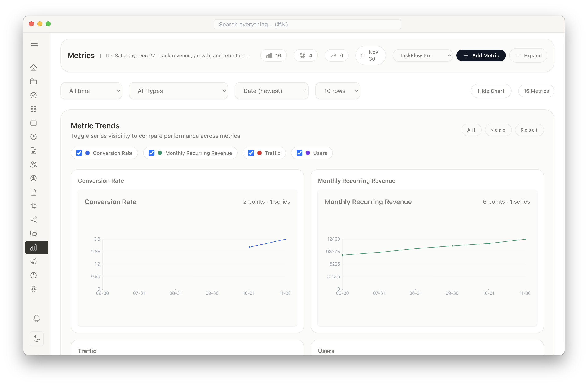Open the hamburger menu in sidebar
Viewport: 588px width, 386px height.
[x=34, y=44]
